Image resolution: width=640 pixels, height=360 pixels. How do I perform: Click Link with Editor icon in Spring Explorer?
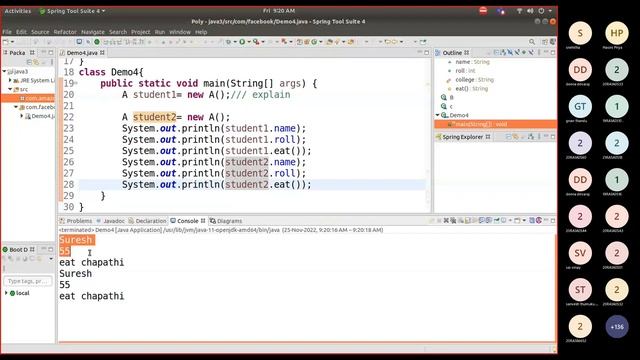pyautogui.click(x=516, y=137)
